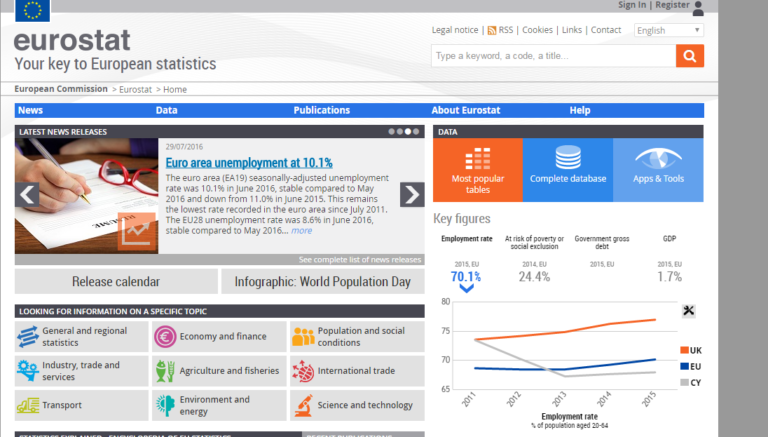The width and height of the screenshot is (768, 437).
Task: Click Population and social conditions people icon
Action: pyautogui.click(x=303, y=337)
